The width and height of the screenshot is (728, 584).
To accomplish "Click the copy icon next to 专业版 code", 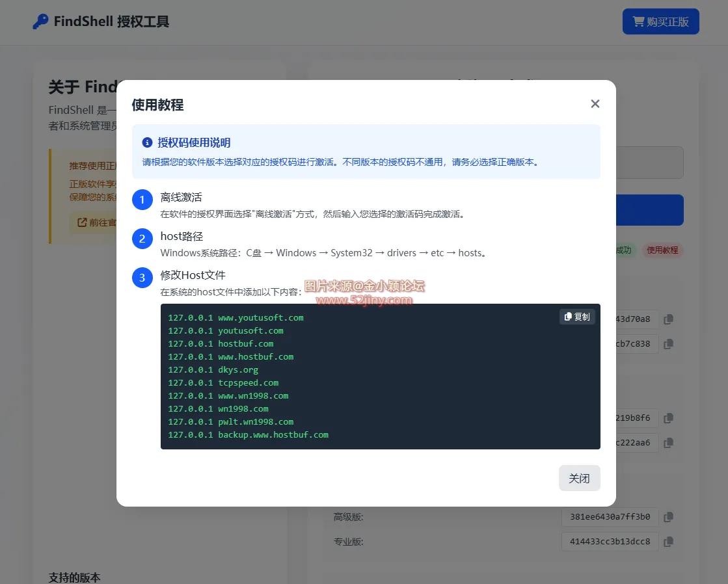I will (x=668, y=541).
